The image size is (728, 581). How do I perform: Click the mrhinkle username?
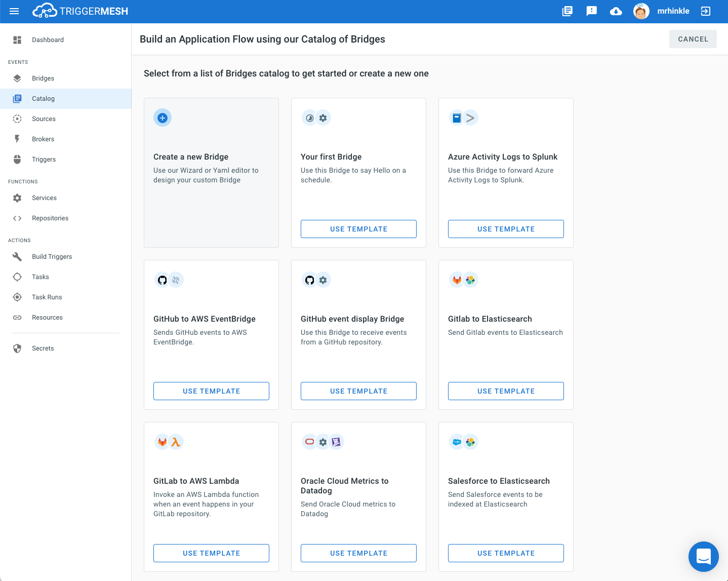tap(673, 11)
